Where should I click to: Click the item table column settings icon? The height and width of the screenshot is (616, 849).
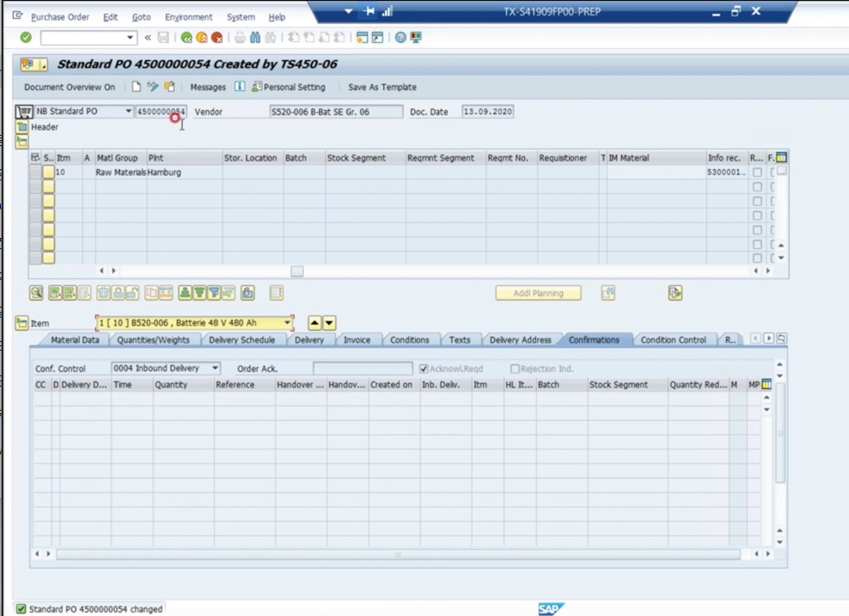click(781, 157)
